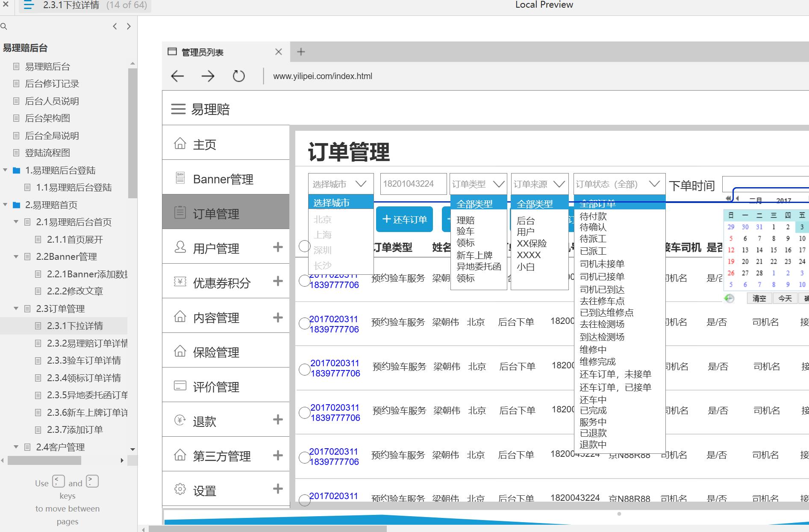This screenshot has width=809, height=532.
Task: Click the calendar previous-year double arrow
Action: [728, 198]
